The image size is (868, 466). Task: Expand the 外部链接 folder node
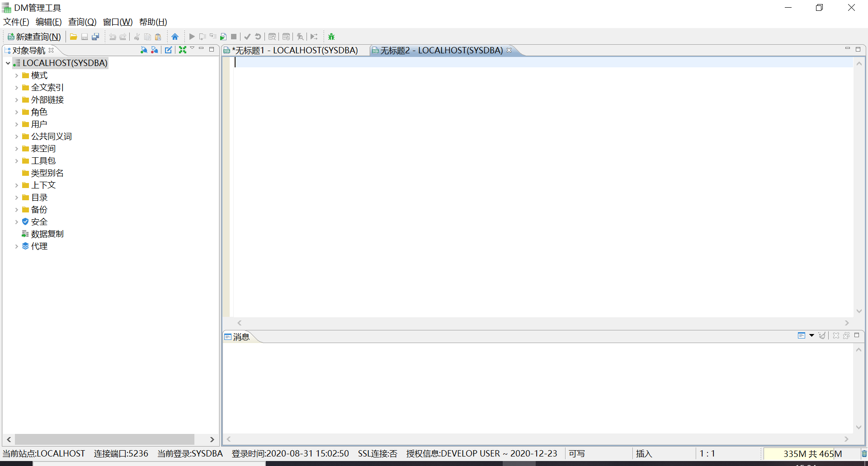click(17, 100)
